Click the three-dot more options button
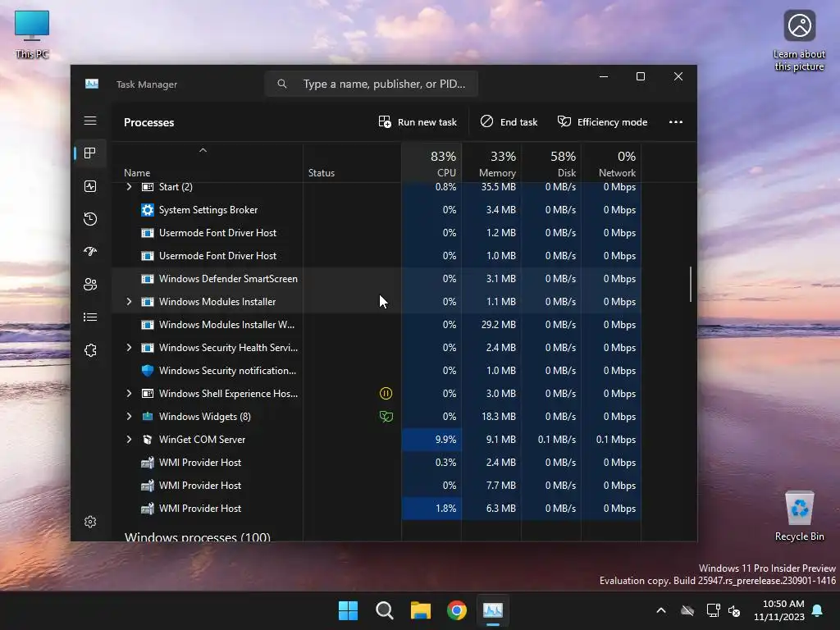840x630 pixels. (676, 122)
